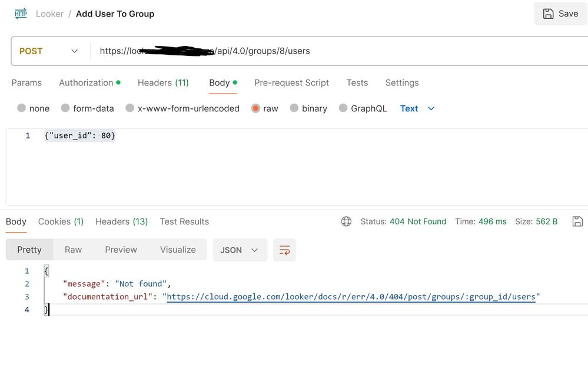Viewport: 588px width, 384px height.
Task: Click the "message" key in response
Action: pos(84,284)
